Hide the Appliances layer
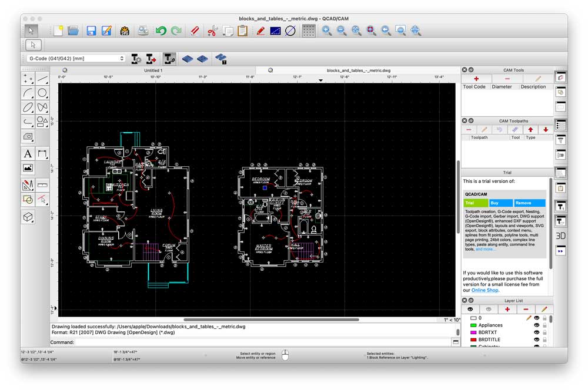This screenshot has width=588, height=390. [x=536, y=325]
